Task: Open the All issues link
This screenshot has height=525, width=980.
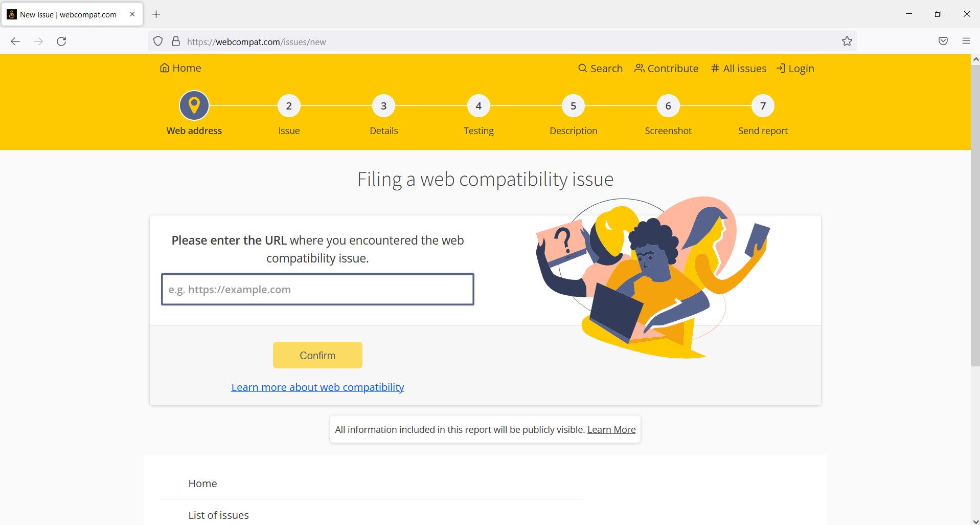Action: (739, 68)
